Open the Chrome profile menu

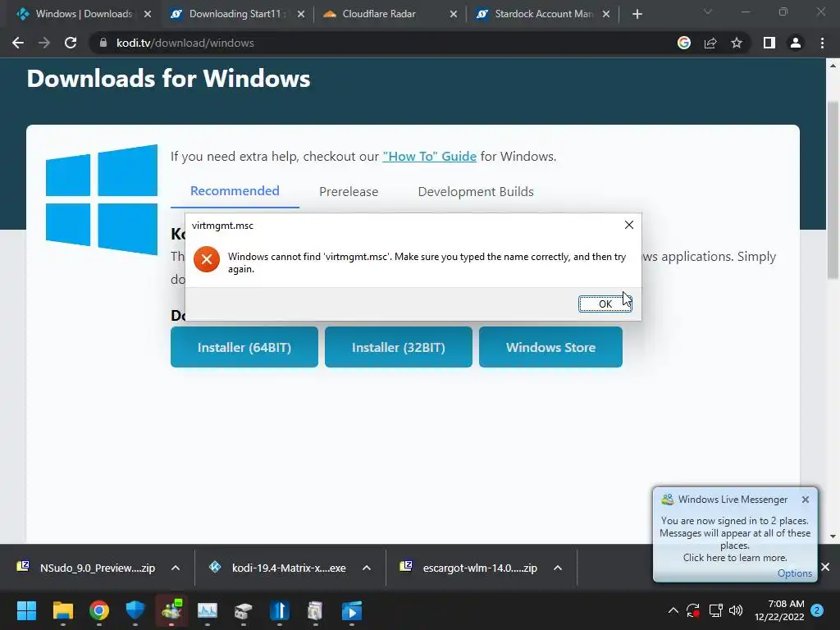[x=796, y=43]
